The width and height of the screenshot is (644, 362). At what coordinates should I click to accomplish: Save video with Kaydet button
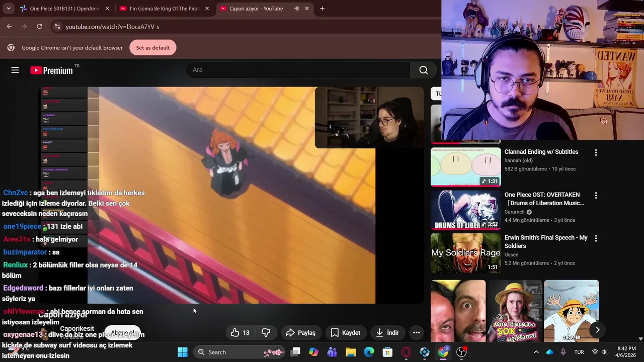click(x=345, y=332)
